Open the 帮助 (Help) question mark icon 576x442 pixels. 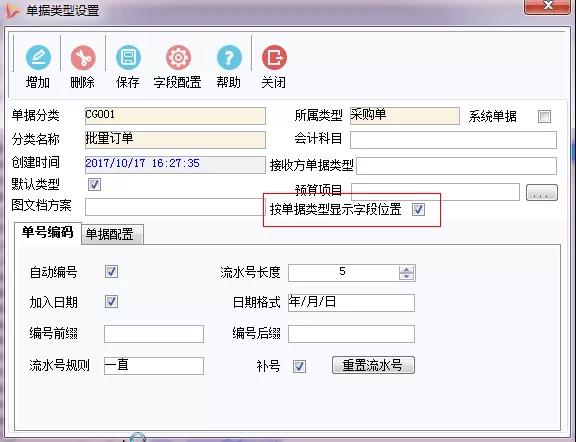click(x=229, y=57)
